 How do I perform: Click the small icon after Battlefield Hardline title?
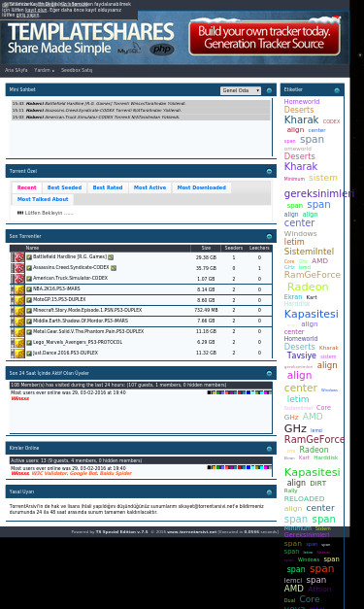coord(111,257)
